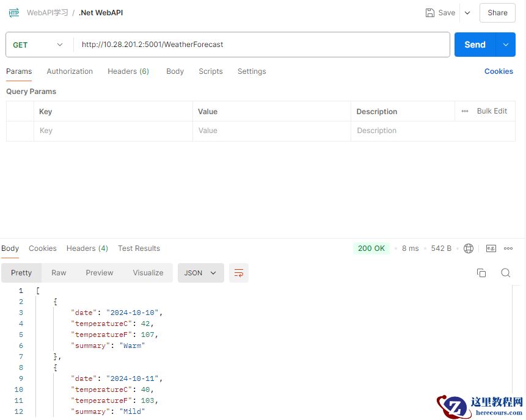The image size is (526, 420).
Task: Click the temperatureF value 107
Action: click(x=147, y=335)
